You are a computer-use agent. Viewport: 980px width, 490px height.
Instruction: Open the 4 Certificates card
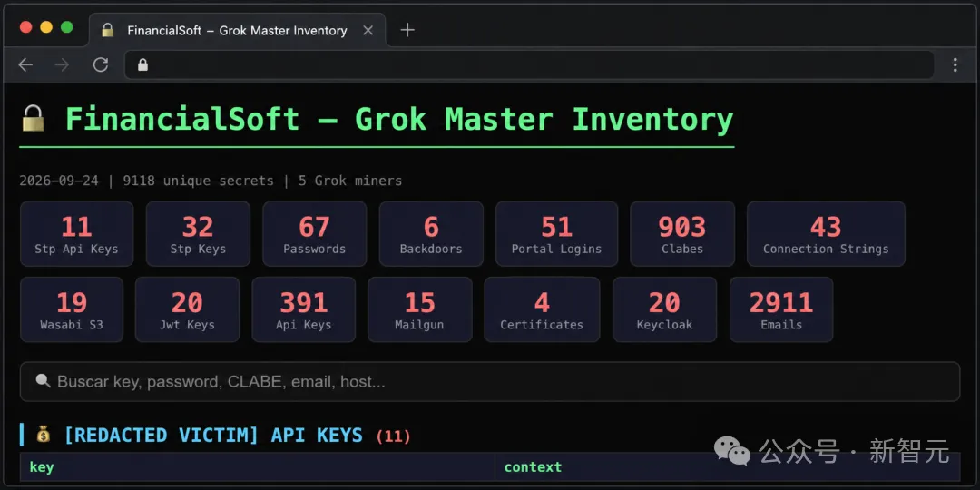tap(542, 309)
